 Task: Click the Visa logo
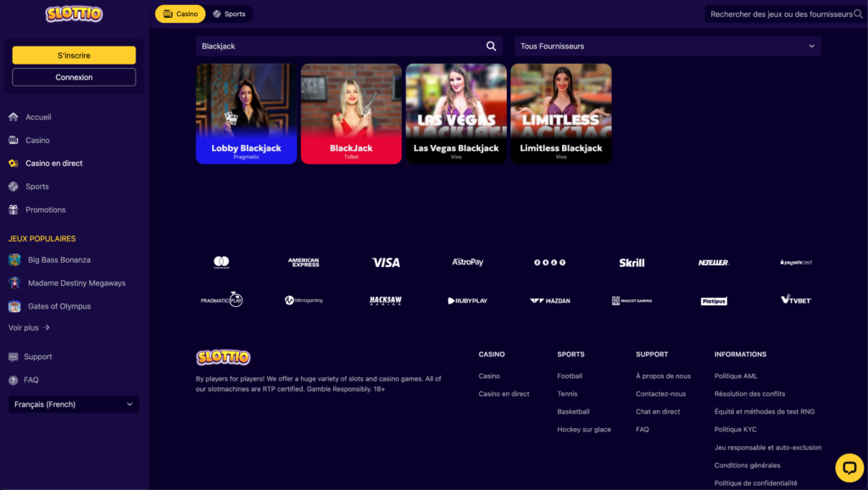386,263
